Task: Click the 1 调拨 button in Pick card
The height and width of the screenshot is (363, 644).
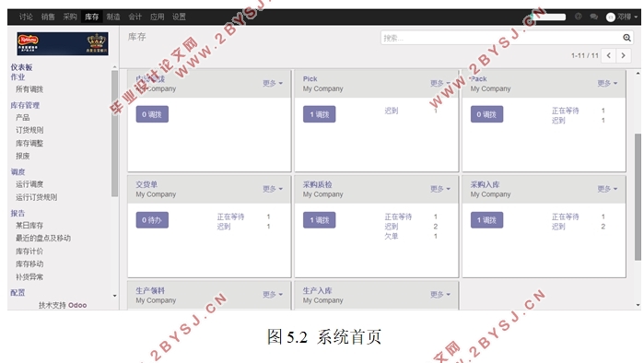Action: coord(319,114)
